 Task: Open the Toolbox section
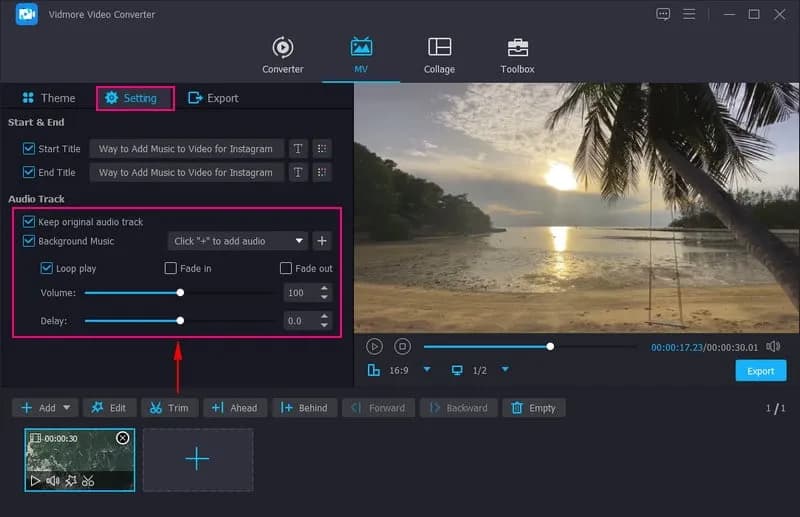(517, 55)
